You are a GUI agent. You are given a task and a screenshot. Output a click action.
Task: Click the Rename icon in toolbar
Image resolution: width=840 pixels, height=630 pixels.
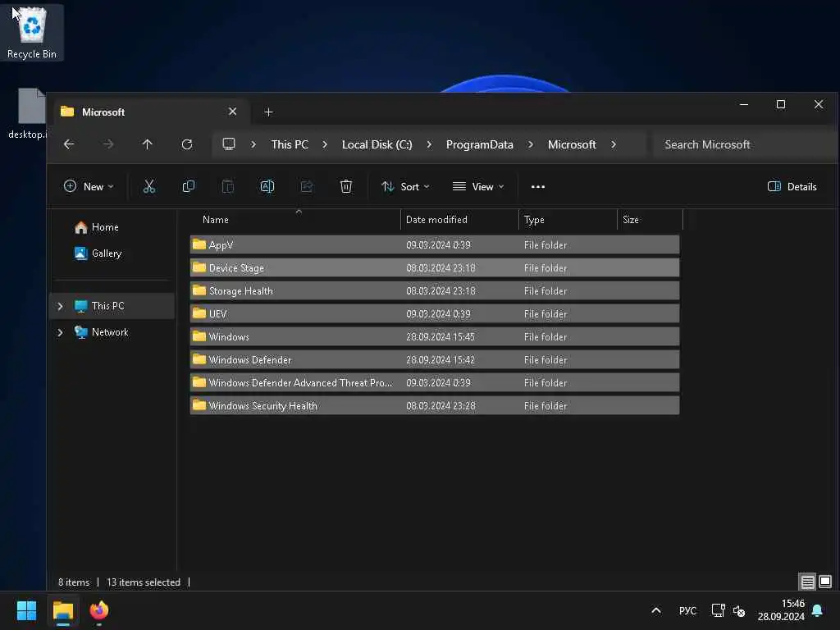pyautogui.click(x=267, y=186)
